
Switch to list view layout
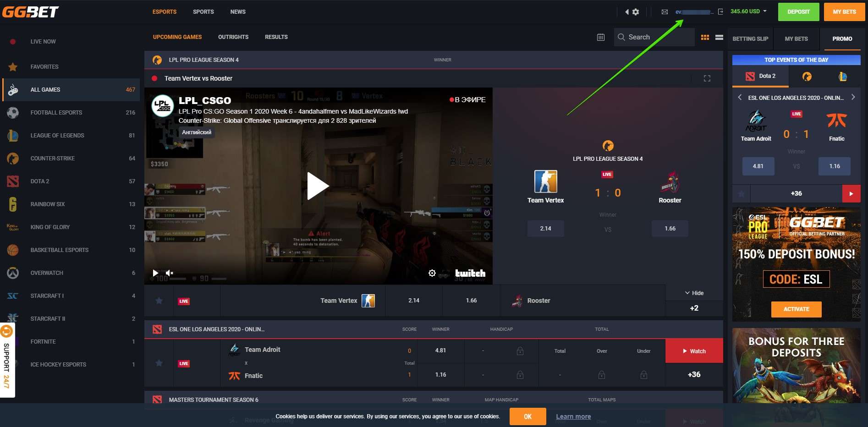click(720, 38)
